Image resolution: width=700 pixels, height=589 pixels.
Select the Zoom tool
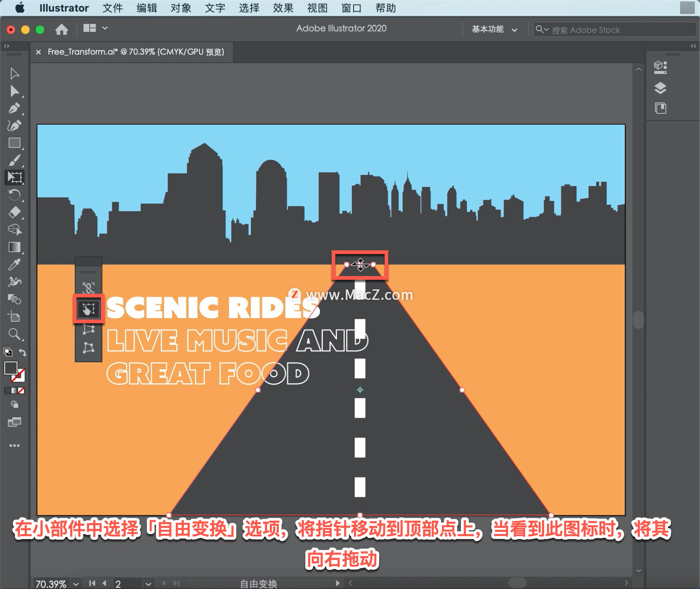pos(14,334)
